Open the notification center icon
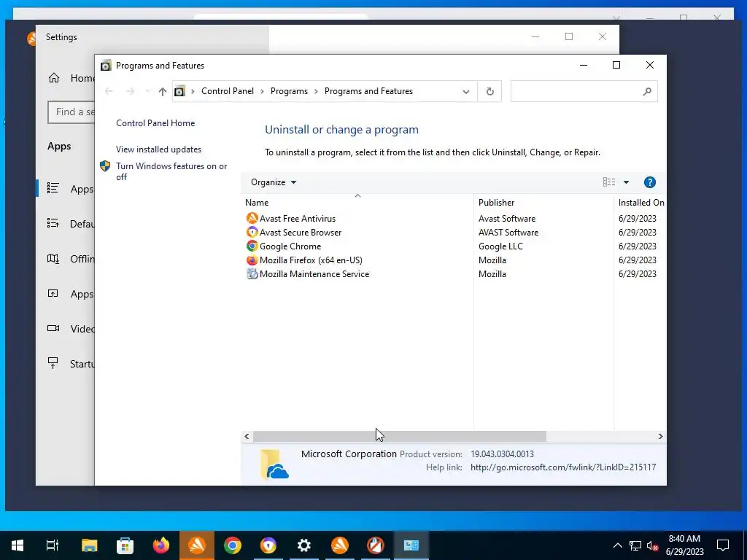The image size is (747, 560). point(723,545)
